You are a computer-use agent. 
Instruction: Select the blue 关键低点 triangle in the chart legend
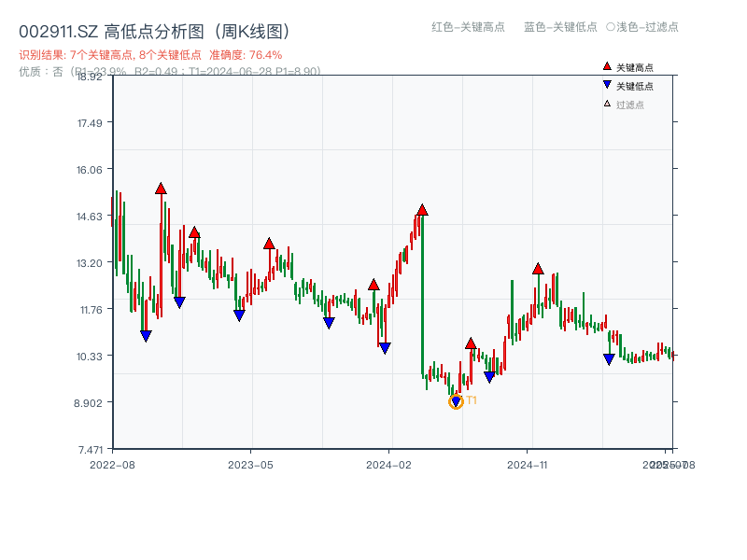[x=605, y=82]
